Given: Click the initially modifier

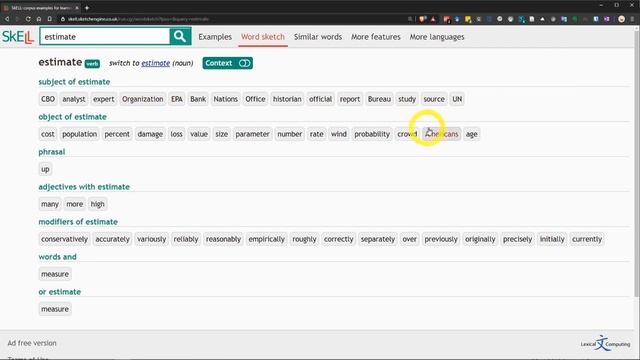Looking at the screenshot, I should coord(552,239).
